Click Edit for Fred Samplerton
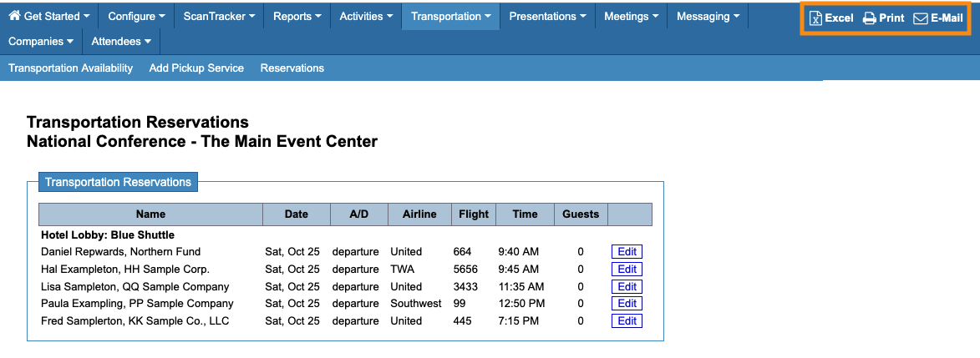The height and width of the screenshot is (358, 980). point(627,321)
